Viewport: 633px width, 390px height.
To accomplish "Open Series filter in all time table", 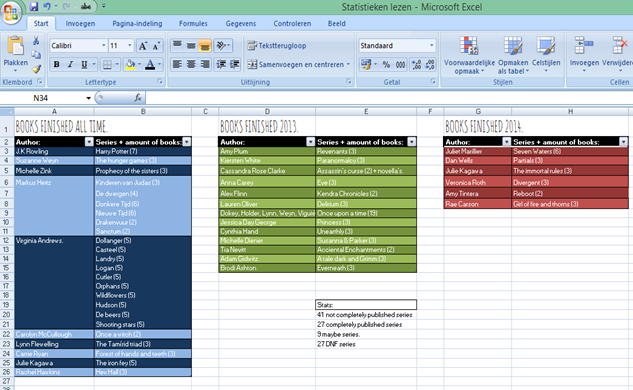I will pyautogui.click(x=187, y=142).
